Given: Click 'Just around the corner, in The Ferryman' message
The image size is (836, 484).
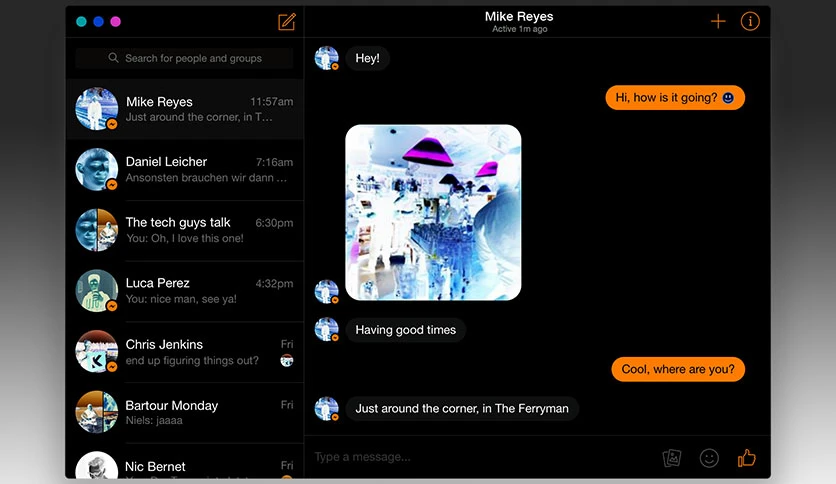Looking at the screenshot, I should coord(462,409).
